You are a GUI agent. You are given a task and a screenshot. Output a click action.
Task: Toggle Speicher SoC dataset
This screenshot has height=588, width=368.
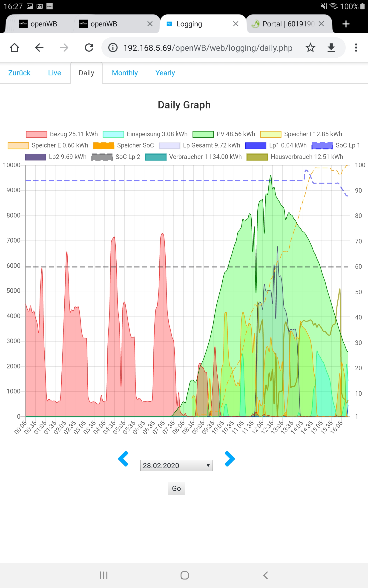tap(124, 145)
